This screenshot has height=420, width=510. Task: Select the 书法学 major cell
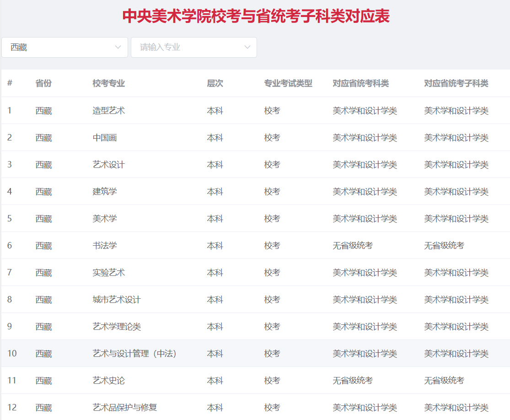pos(105,246)
